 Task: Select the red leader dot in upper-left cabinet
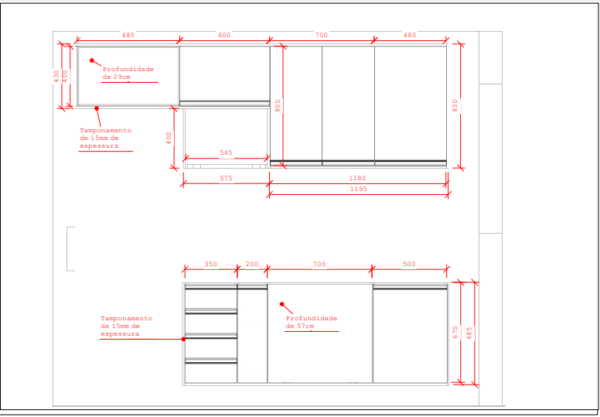pyautogui.click(x=93, y=60)
